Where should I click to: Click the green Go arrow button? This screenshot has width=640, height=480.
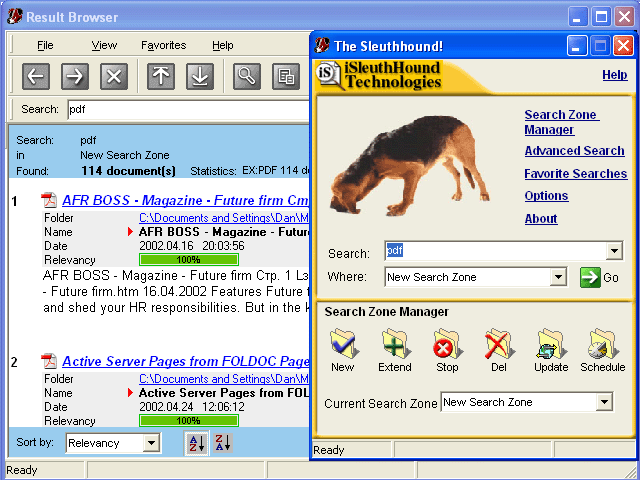click(x=590, y=278)
